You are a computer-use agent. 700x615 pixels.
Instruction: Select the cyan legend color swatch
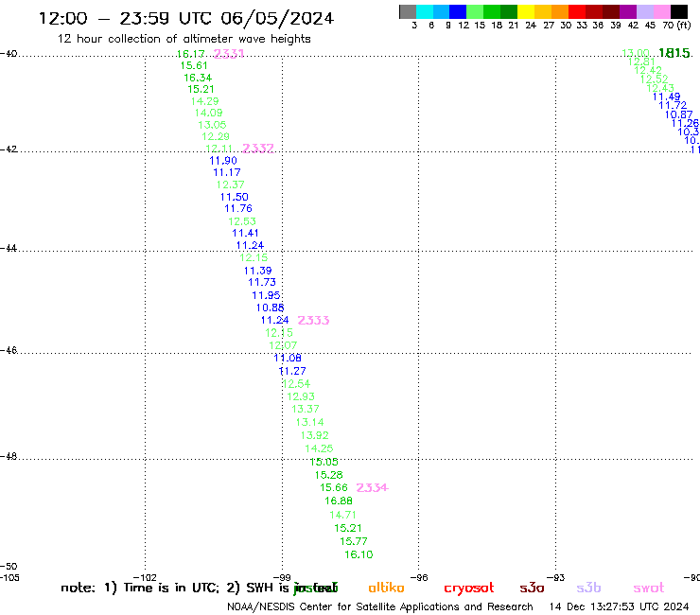point(425,11)
